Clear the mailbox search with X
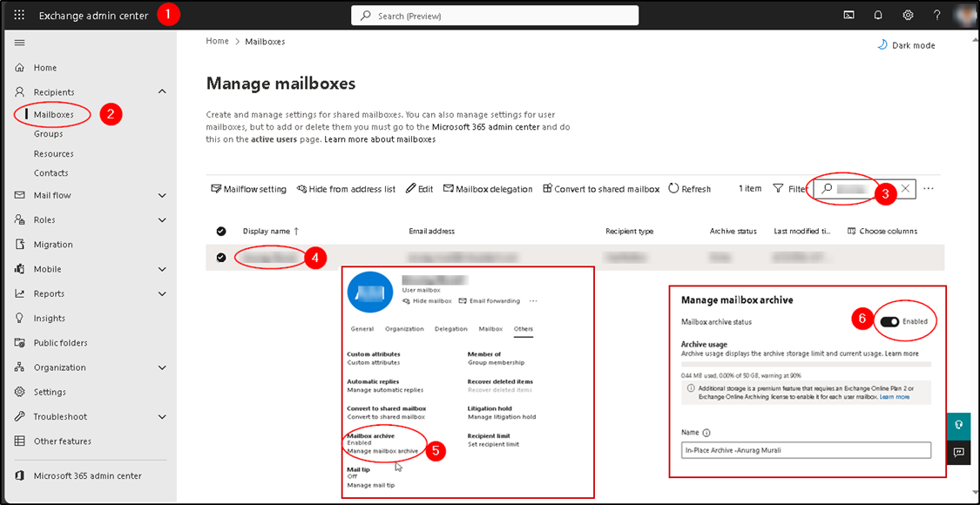 tap(906, 188)
